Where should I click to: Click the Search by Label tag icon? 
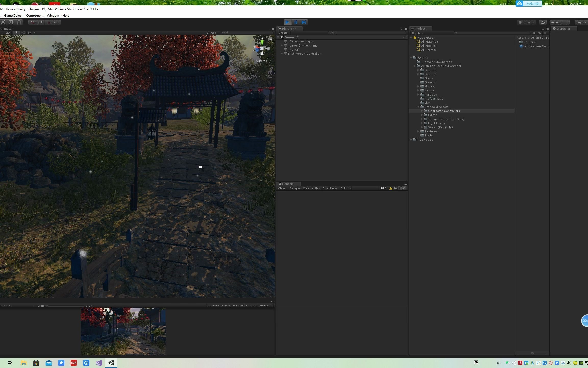tap(540, 33)
